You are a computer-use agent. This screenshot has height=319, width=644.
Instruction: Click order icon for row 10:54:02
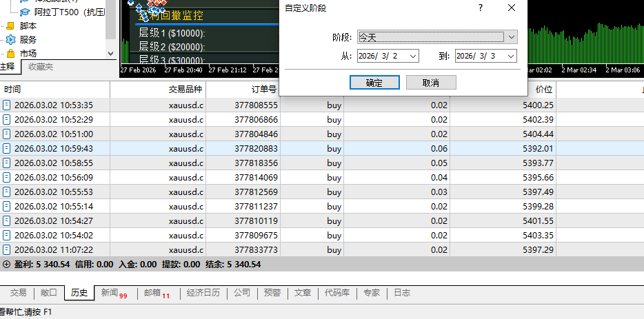(7, 235)
